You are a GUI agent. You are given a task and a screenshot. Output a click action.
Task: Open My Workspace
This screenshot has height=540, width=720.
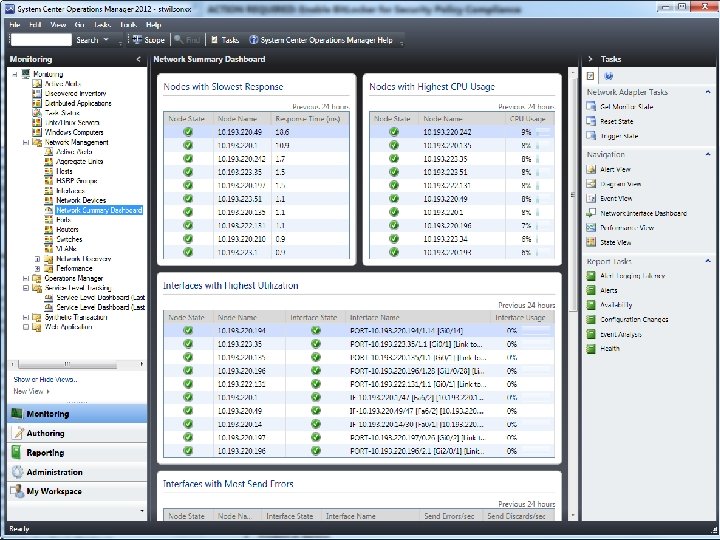click(x=77, y=491)
